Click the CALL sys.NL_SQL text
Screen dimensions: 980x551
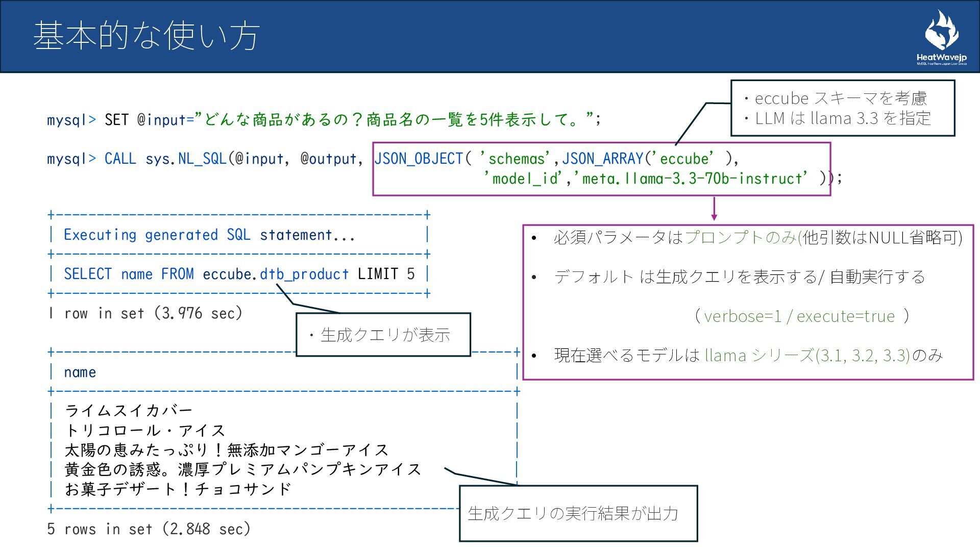(x=165, y=159)
